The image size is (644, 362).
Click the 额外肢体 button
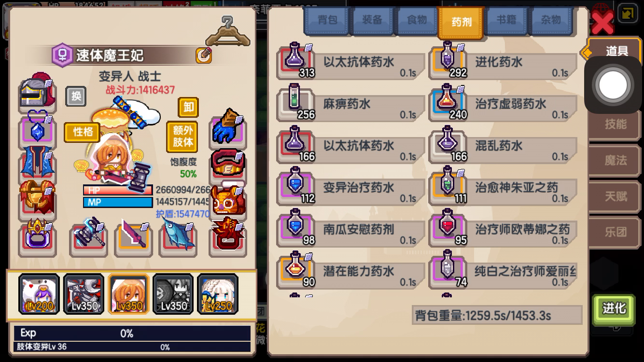pos(182,137)
